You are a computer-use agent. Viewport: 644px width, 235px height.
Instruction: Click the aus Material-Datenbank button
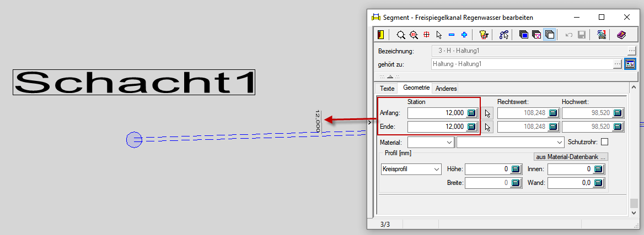pyautogui.click(x=571, y=156)
